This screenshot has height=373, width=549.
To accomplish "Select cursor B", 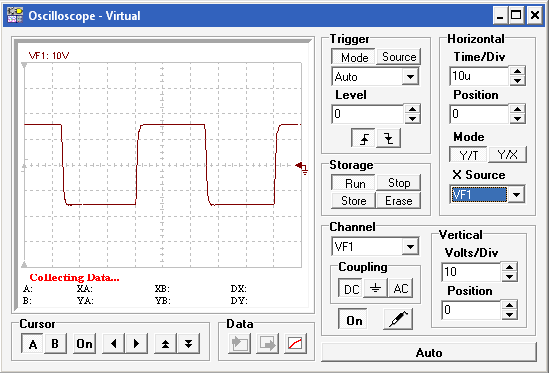I will (55, 344).
